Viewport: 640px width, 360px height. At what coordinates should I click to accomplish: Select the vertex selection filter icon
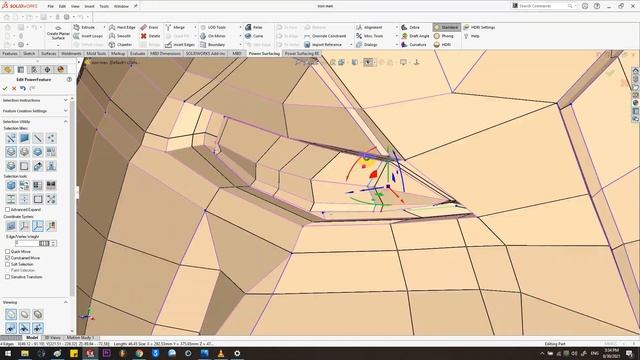[x=51, y=138]
